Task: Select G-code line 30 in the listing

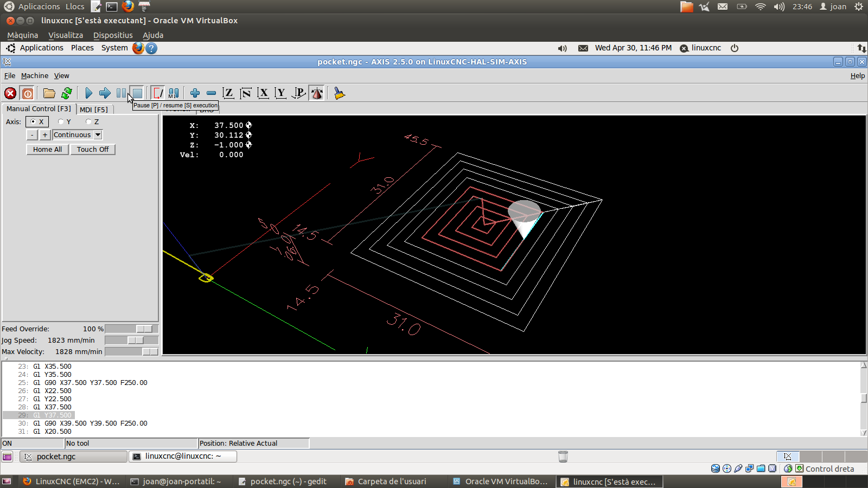Action: tap(90, 423)
